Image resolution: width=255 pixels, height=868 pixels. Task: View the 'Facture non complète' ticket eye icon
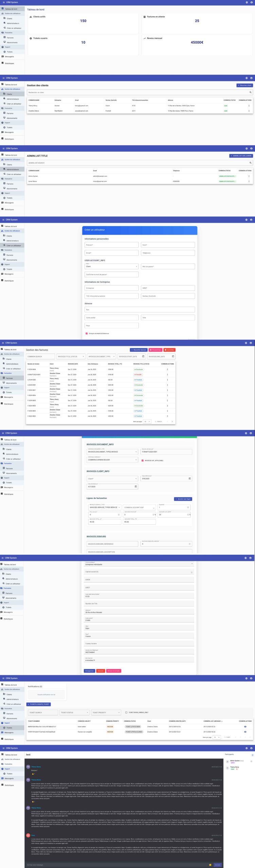click(x=245, y=732)
